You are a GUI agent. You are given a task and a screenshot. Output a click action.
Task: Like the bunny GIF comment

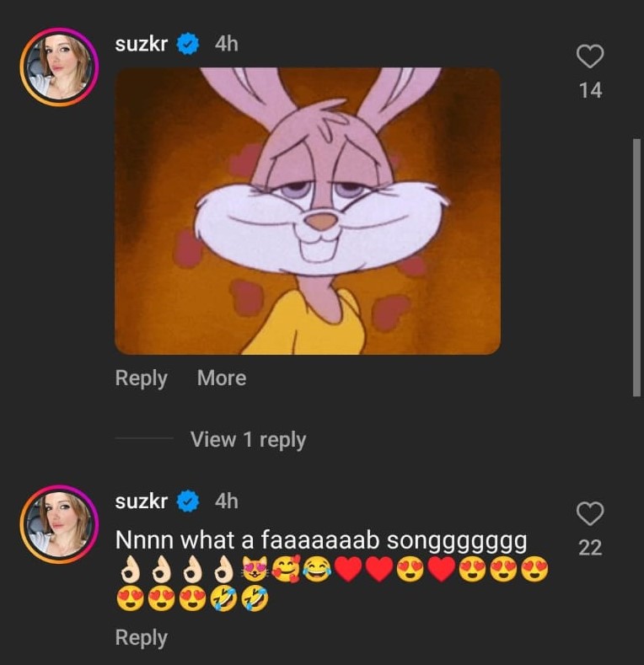point(590,56)
